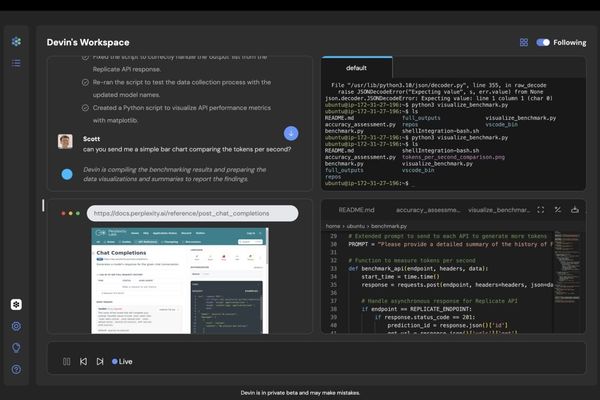Click the lightbulb icon in sidebar
Image resolution: width=600 pixels, height=400 pixels.
pyautogui.click(x=16, y=348)
